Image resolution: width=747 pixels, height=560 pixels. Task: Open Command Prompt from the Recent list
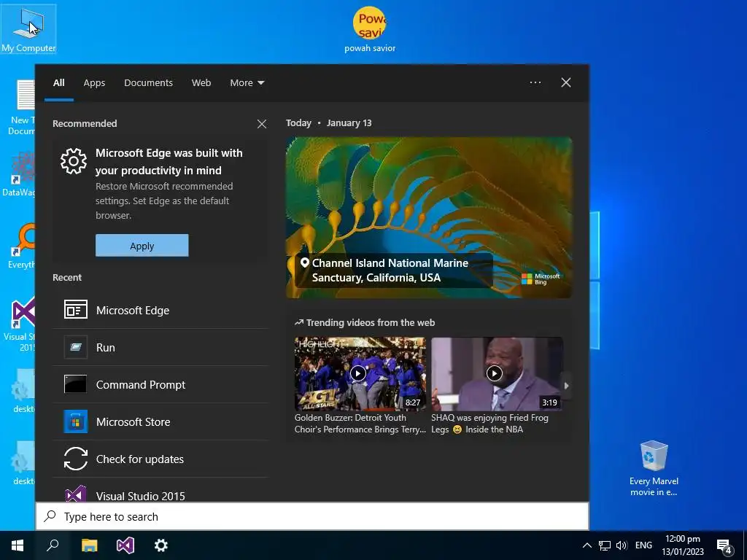pyautogui.click(x=160, y=385)
